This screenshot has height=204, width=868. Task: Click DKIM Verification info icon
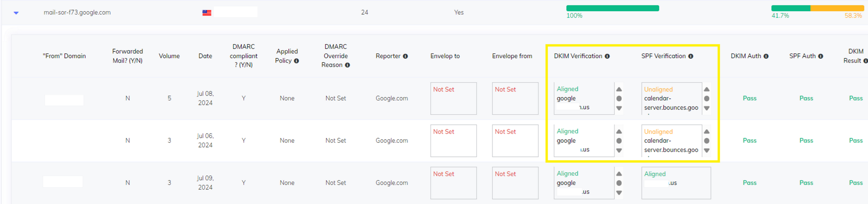tap(607, 56)
